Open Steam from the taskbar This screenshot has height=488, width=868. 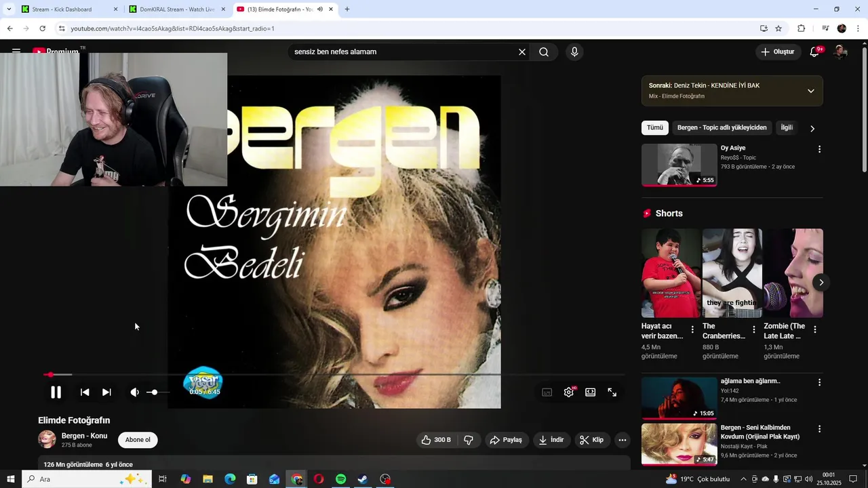(363, 479)
